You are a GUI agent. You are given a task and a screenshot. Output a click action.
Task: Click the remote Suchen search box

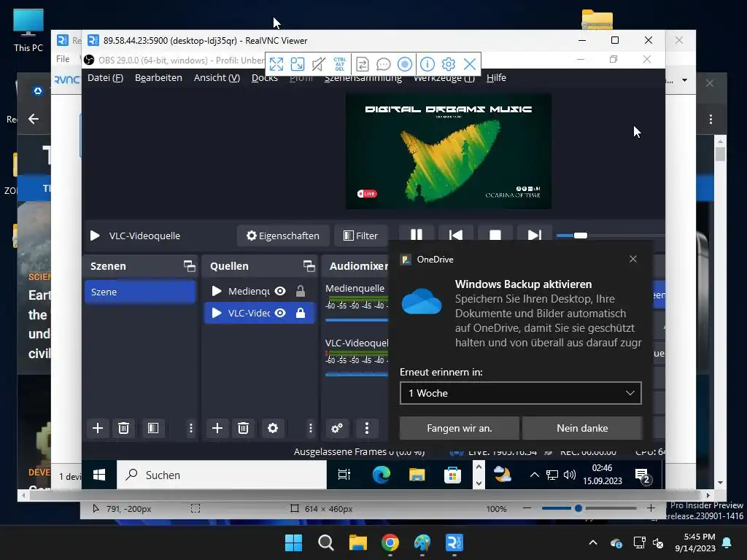point(222,475)
